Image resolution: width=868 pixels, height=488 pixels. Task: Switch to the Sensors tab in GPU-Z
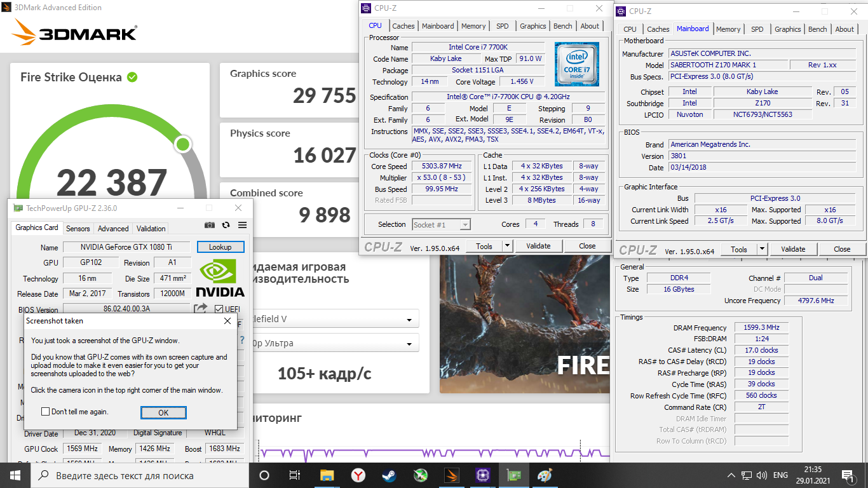coord(78,229)
